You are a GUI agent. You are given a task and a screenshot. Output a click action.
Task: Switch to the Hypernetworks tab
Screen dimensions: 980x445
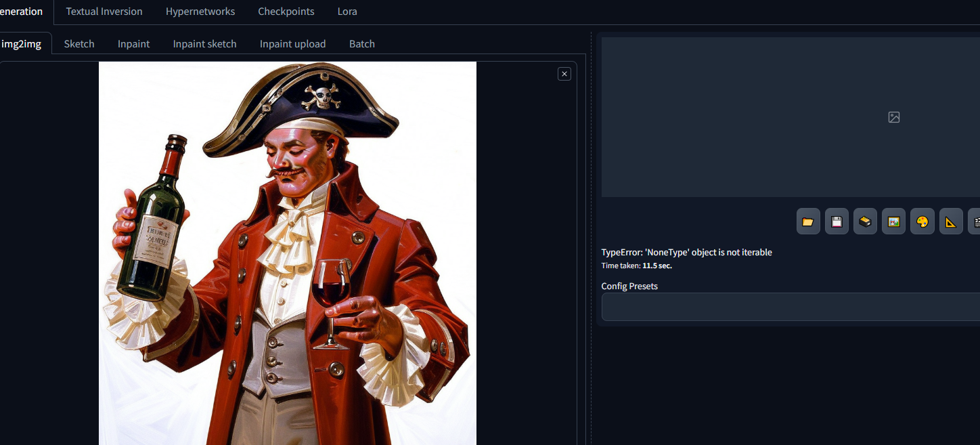pos(200,12)
